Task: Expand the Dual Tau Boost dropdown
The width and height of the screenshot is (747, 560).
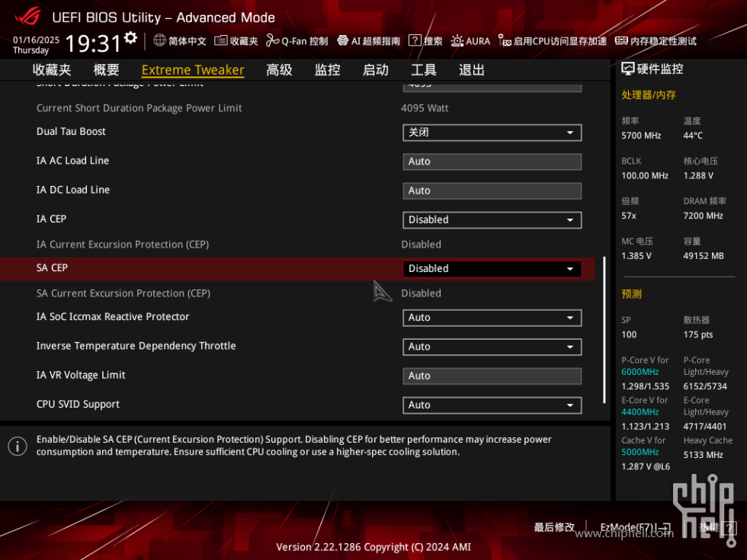Action: pos(492,133)
